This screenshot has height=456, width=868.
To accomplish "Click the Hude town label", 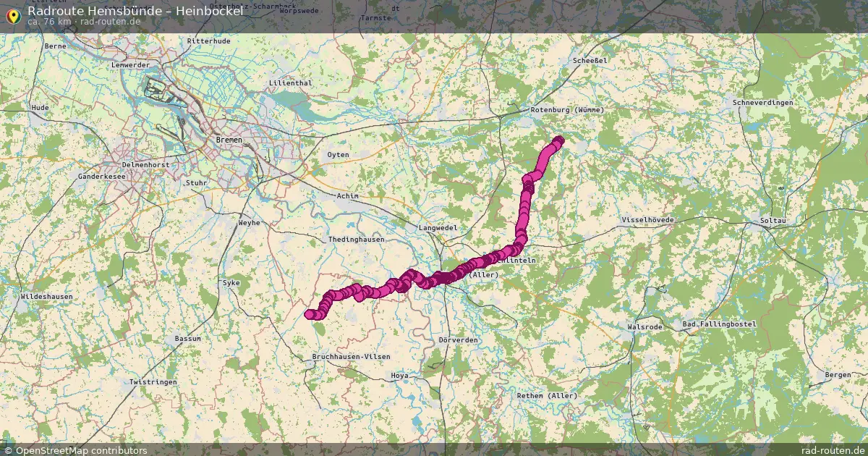I will (41, 107).
